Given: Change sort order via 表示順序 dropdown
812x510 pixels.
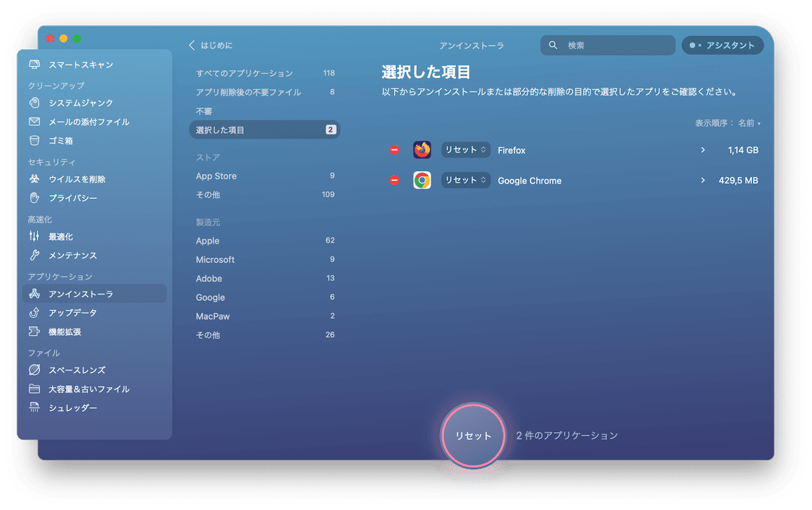Looking at the screenshot, I should tap(749, 123).
